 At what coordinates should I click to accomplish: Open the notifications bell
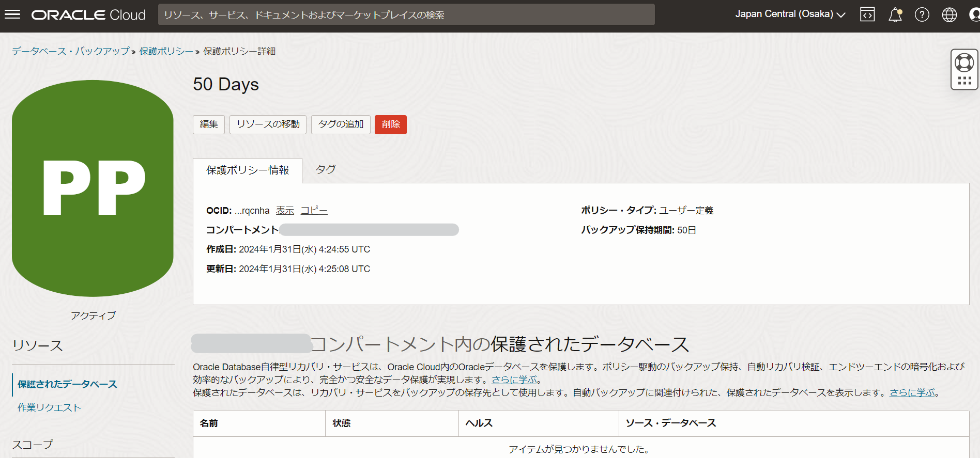click(895, 15)
